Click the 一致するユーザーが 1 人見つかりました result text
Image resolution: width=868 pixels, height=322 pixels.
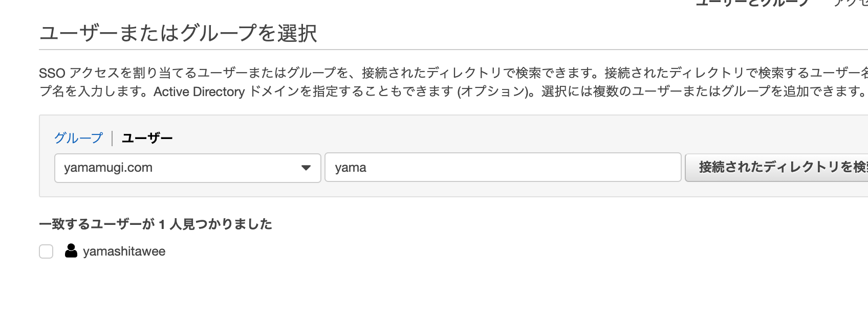pyautogui.click(x=156, y=224)
